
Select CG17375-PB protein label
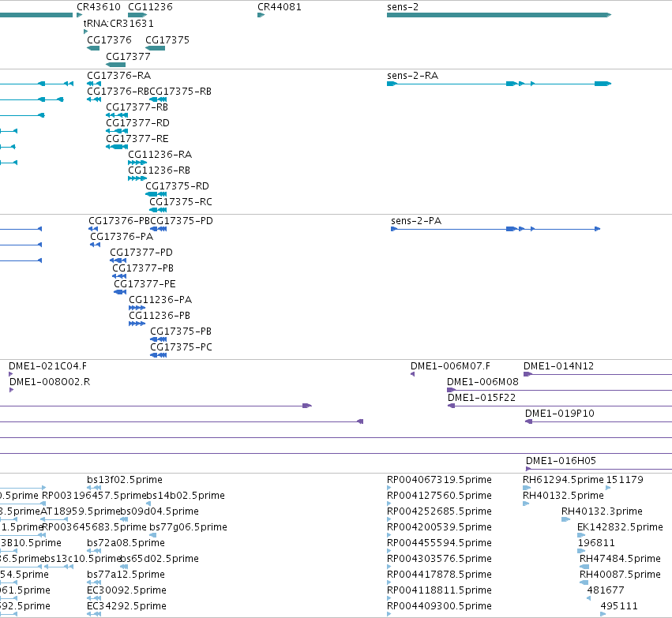[180, 331]
